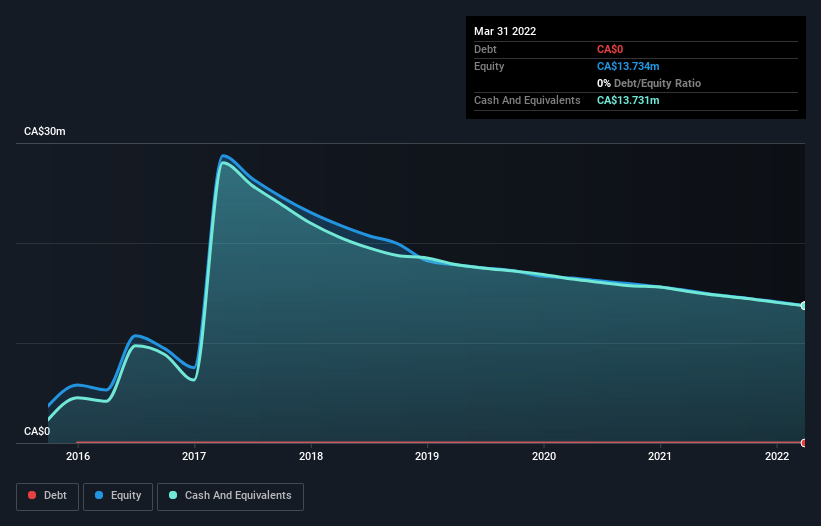Select the 2019 x-axis label
The width and height of the screenshot is (821, 526).
427,456
